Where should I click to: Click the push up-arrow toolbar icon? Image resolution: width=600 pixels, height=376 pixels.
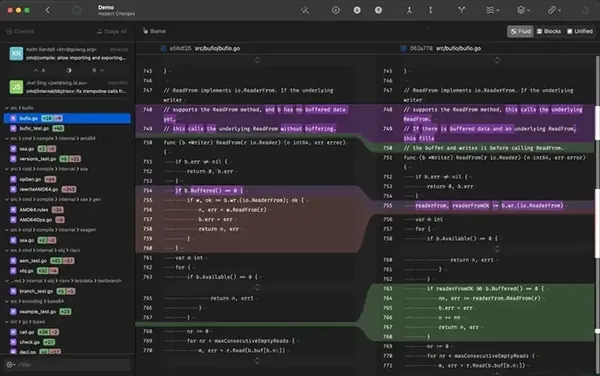(378, 10)
